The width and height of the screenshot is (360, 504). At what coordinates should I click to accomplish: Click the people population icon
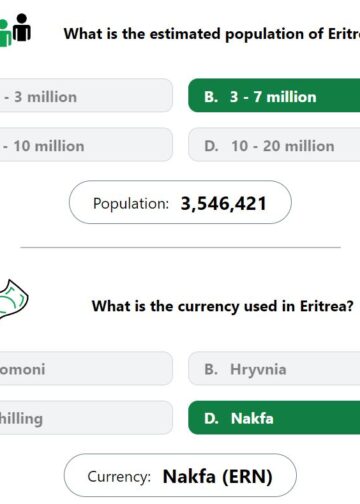coord(15,30)
